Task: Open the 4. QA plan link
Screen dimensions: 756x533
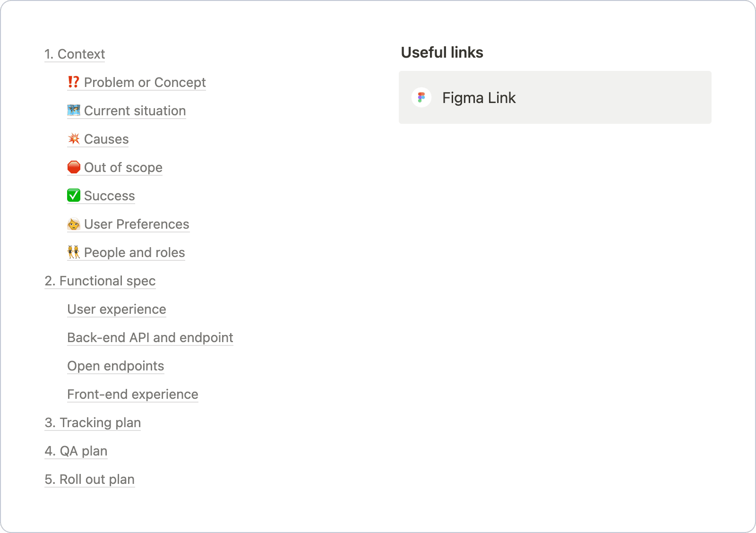Action: (76, 451)
